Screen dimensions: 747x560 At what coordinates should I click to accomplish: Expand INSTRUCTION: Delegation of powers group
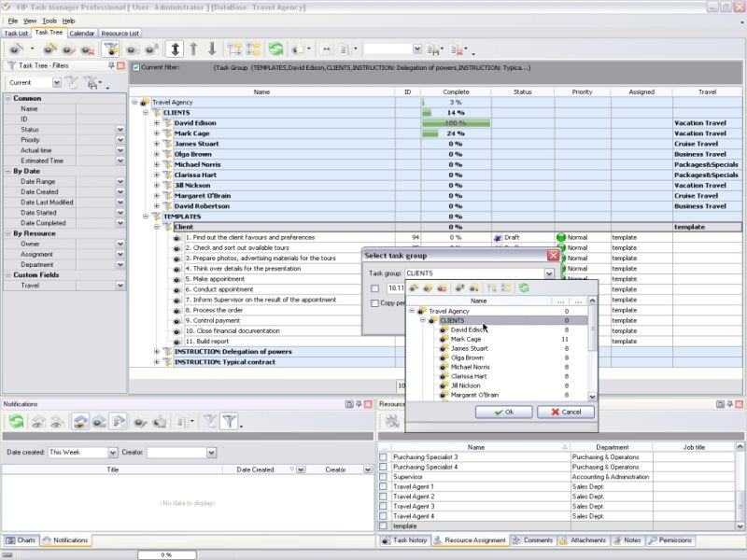click(157, 352)
